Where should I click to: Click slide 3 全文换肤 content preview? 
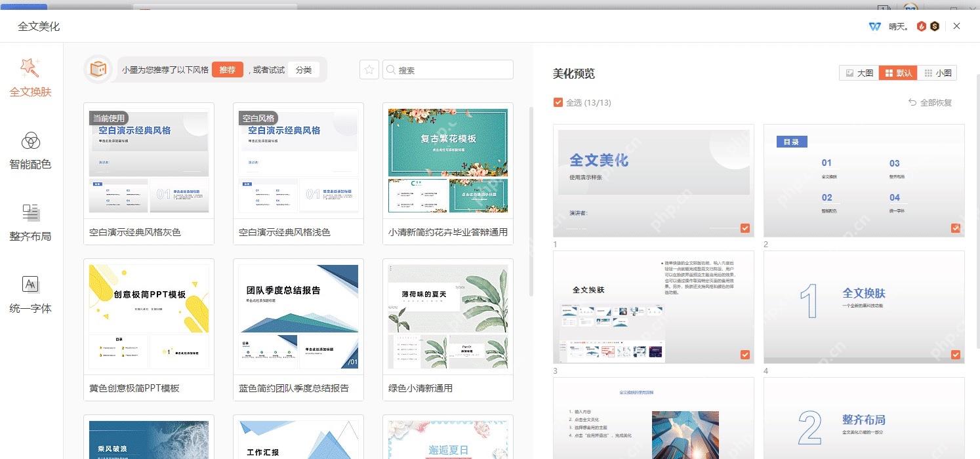tap(653, 307)
